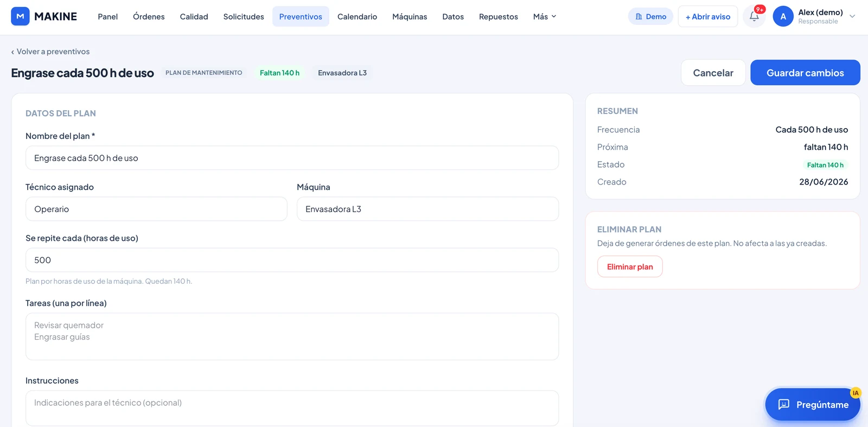Click Volver a preventivos link
This screenshot has width=868, height=427.
tap(50, 52)
